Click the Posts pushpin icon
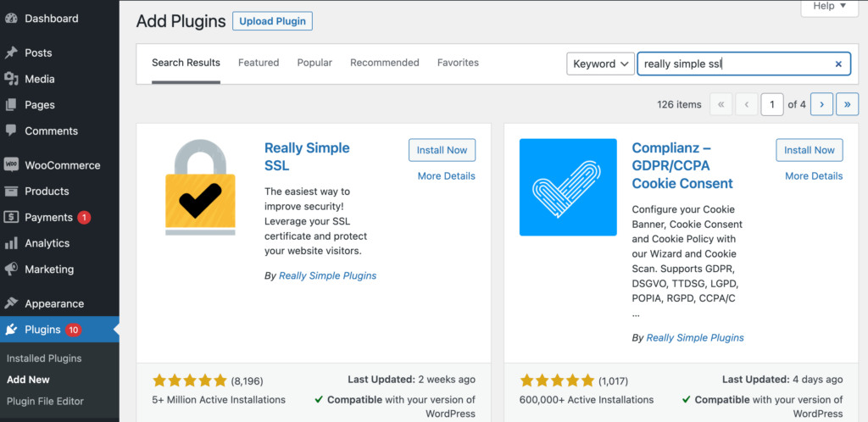The image size is (868, 422). coord(12,53)
